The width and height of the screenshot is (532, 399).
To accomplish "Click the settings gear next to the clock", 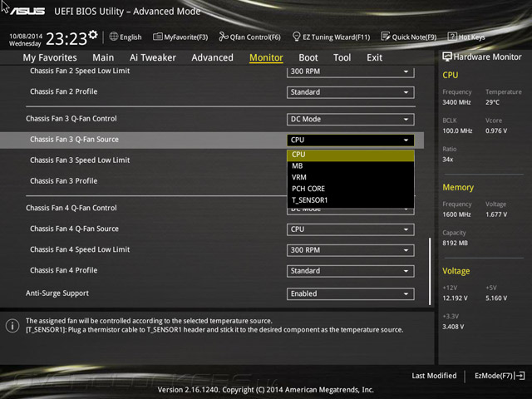I will tap(93, 34).
